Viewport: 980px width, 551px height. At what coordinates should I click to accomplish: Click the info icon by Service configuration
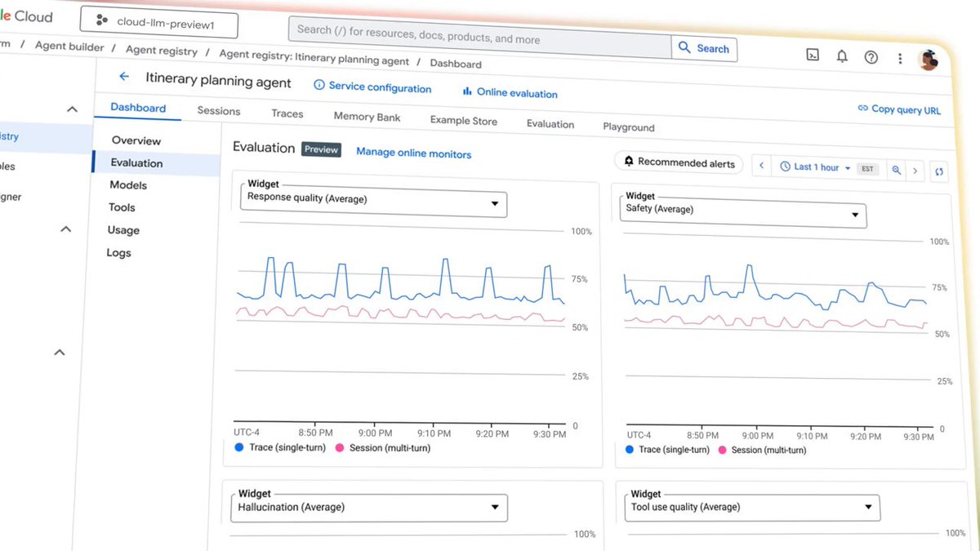pos(319,85)
